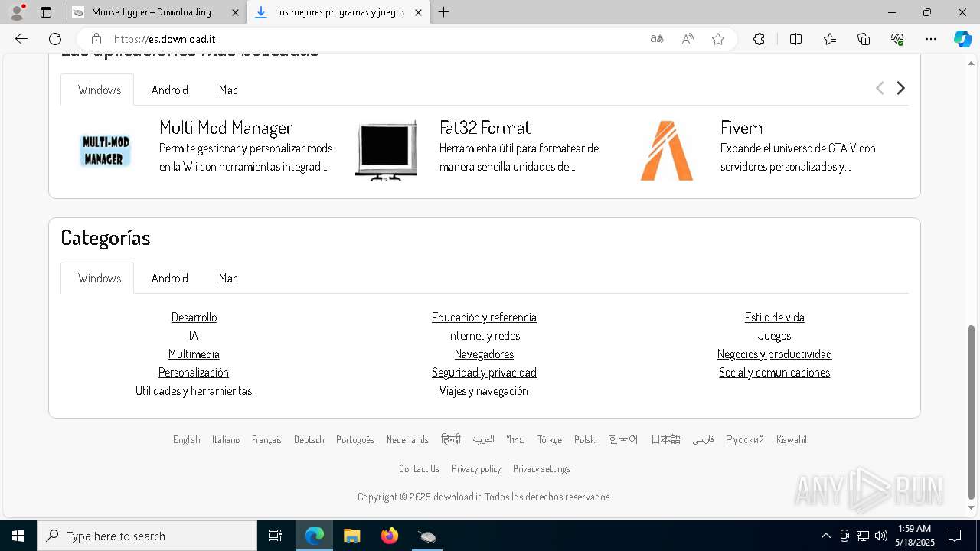Open Multi Mod Manager title link

226,127
